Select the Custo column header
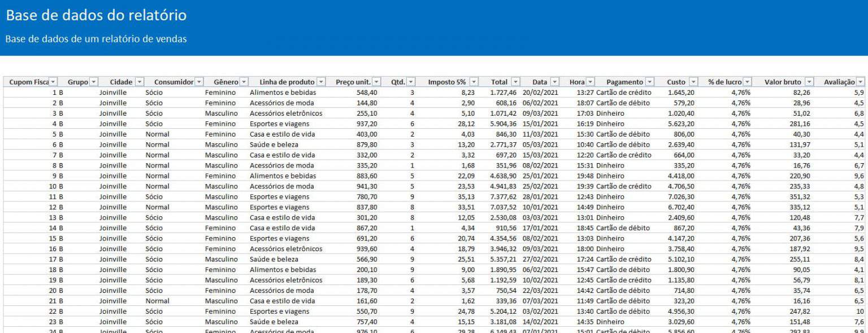 [x=675, y=81]
